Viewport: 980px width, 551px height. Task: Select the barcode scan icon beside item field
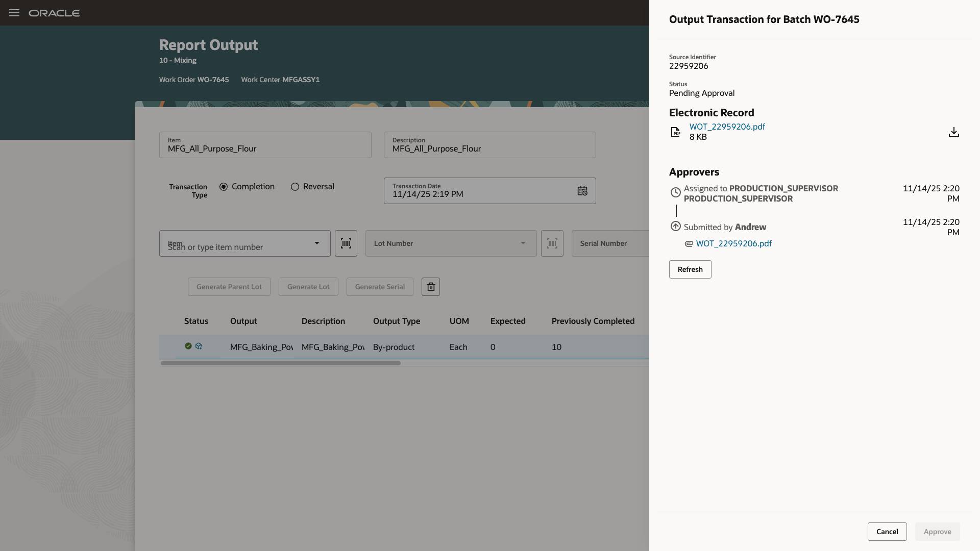click(x=346, y=243)
